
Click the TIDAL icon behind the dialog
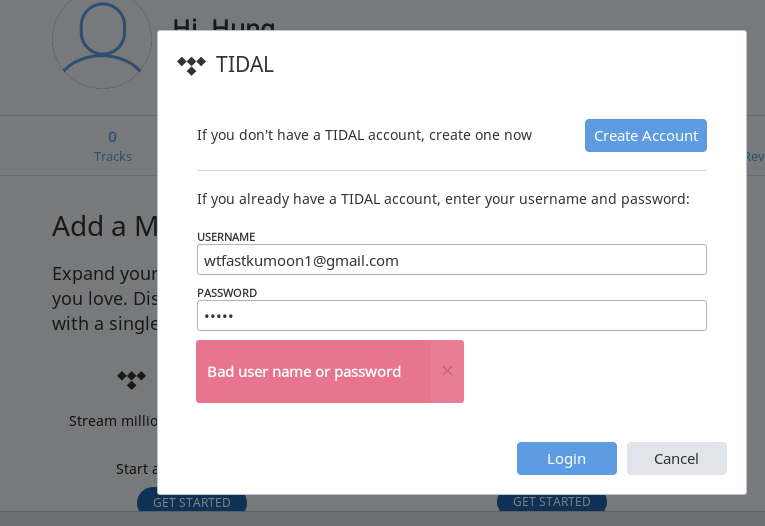(132, 380)
